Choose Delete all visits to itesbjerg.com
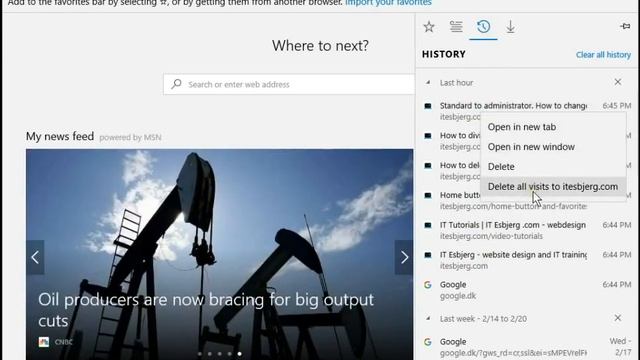The height and width of the screenshot is (360, 640). click(553, 187)
